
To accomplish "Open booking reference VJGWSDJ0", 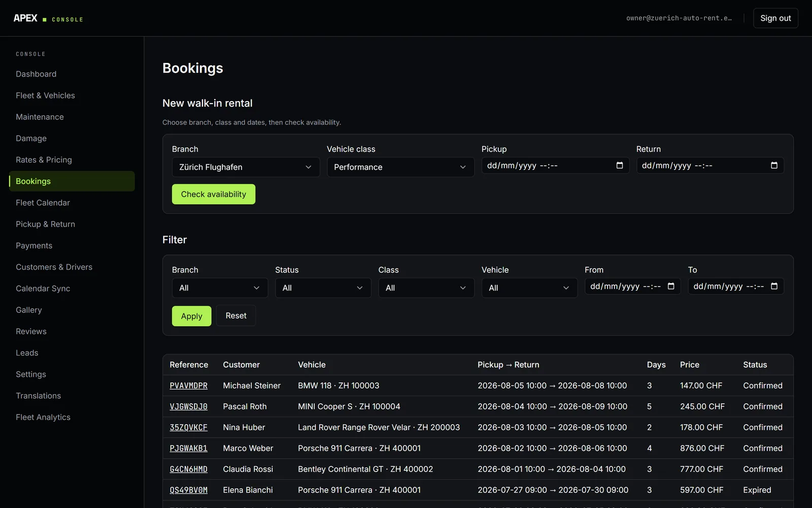I will click(188, 407).
